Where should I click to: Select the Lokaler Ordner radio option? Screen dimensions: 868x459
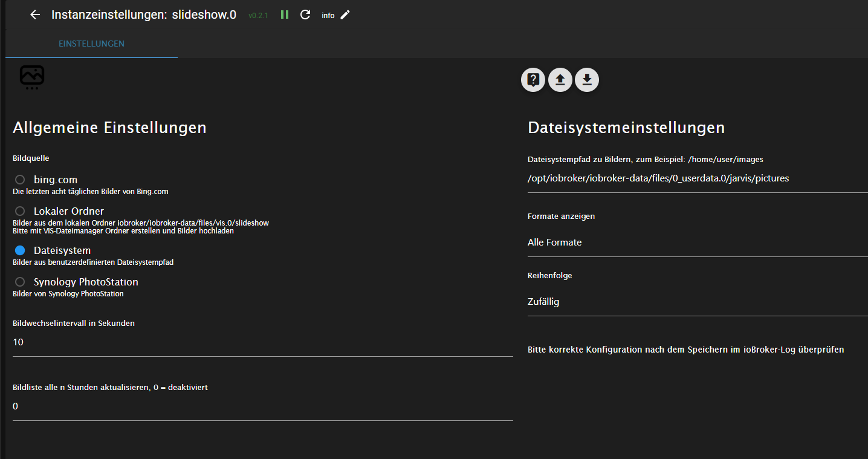(x=20, y=211)
